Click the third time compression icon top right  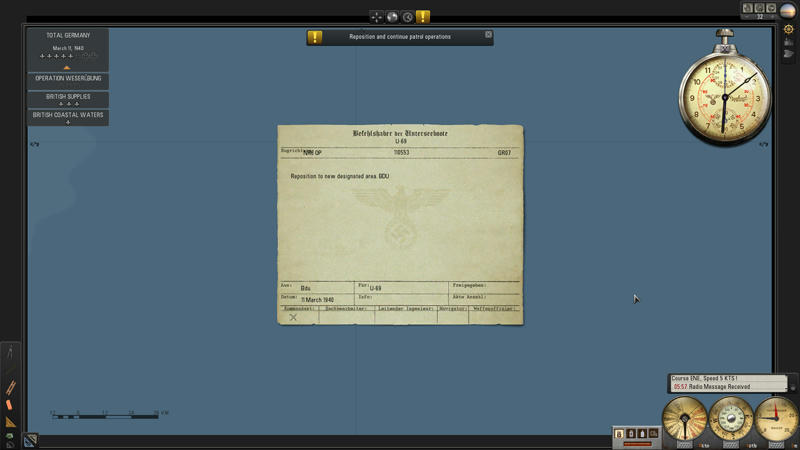click(x=771, y=8)
